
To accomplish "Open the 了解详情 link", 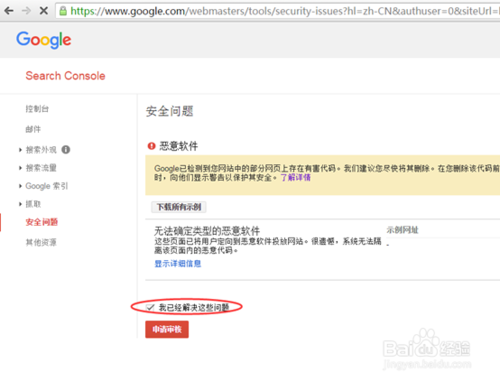I will tap(295, 177).
